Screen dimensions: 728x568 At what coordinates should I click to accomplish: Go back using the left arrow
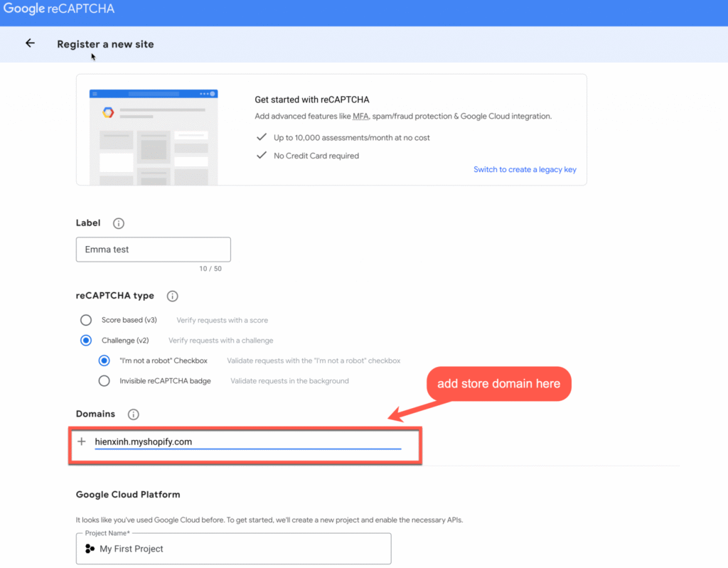click(30, 43)
